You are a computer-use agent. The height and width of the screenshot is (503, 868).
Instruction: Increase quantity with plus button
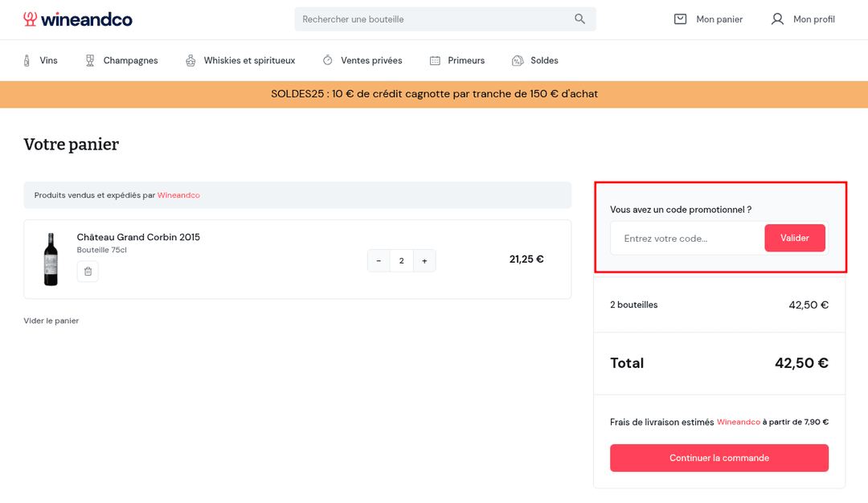coord(424,260)
